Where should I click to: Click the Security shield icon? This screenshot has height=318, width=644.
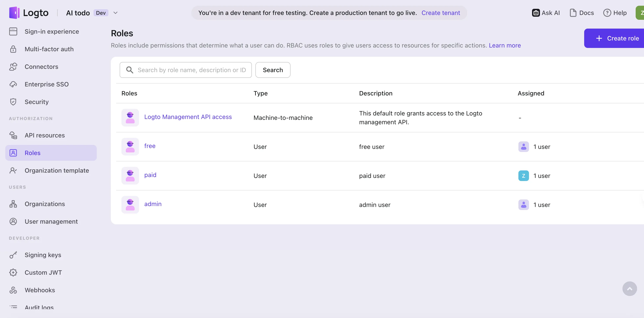point(13,102)
